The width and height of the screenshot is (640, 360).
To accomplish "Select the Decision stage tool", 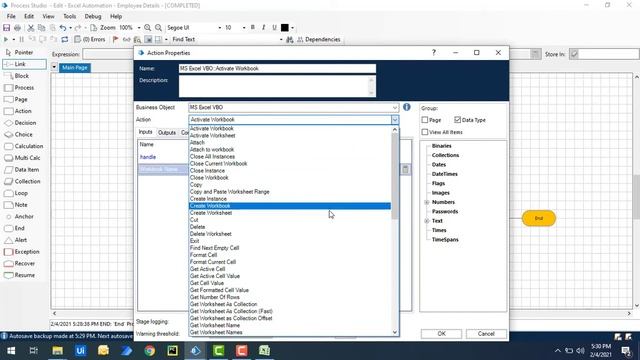I will pyautogui.click(x=24, y=123).
